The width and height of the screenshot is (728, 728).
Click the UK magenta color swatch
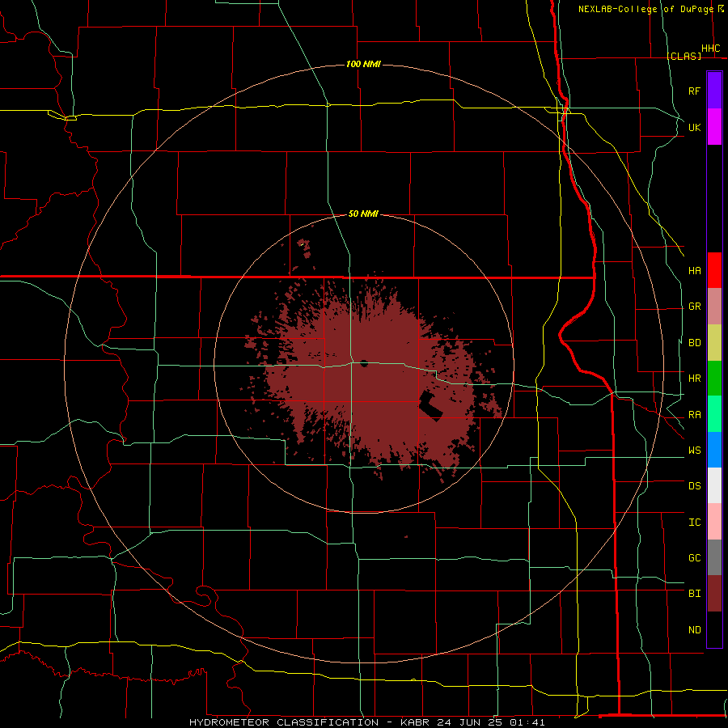coord(714,127)
